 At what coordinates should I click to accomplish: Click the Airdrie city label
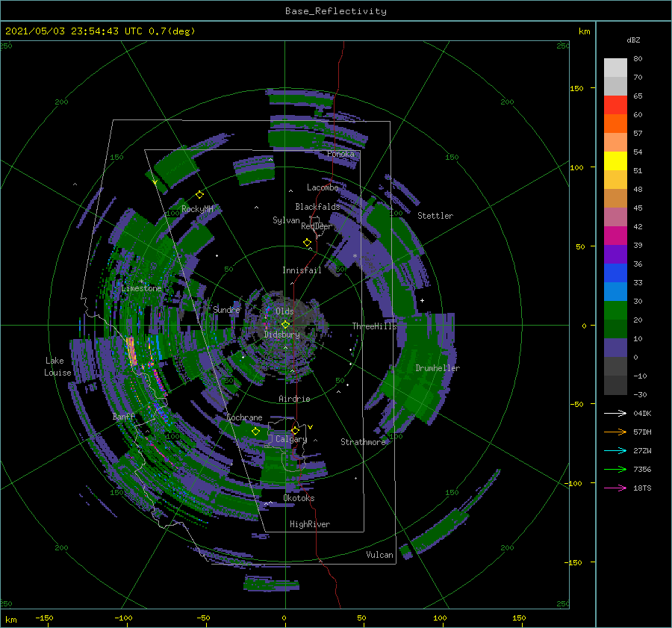294,399
